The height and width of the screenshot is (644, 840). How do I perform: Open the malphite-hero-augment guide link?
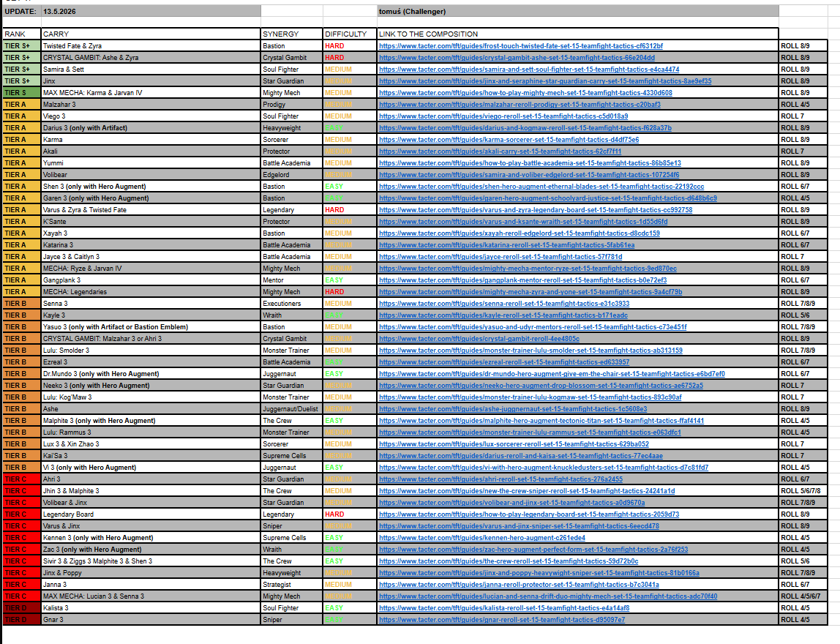pyautogui.click(x=541, y=421)
